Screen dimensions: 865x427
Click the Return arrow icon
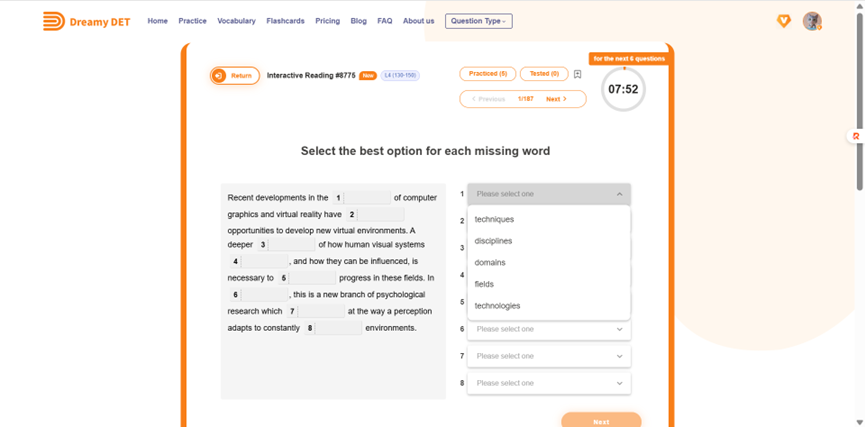(x=219, y=76)
